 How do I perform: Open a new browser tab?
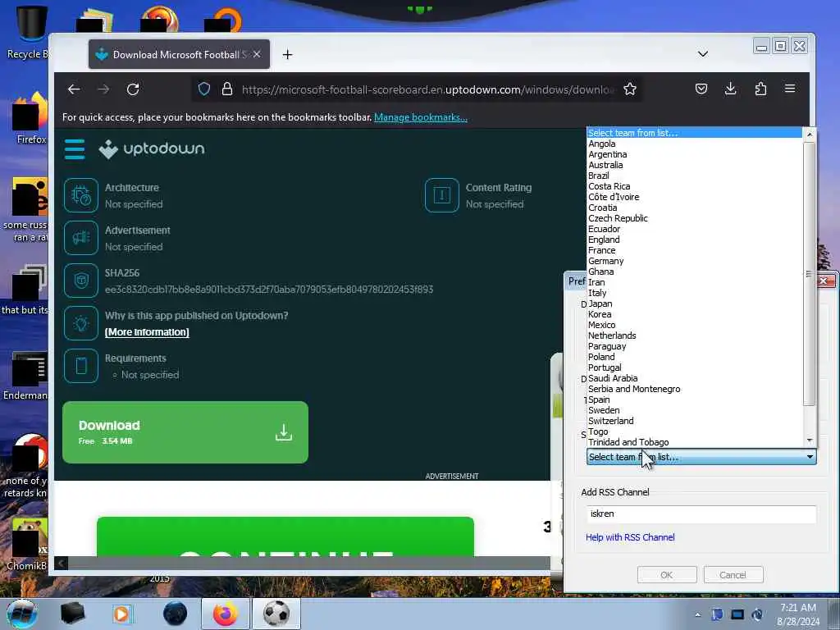[288, 55]
